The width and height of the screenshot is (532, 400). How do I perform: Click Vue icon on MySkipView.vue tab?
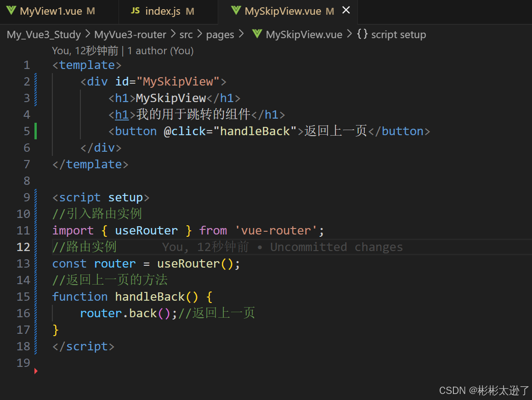click(236, 11)
